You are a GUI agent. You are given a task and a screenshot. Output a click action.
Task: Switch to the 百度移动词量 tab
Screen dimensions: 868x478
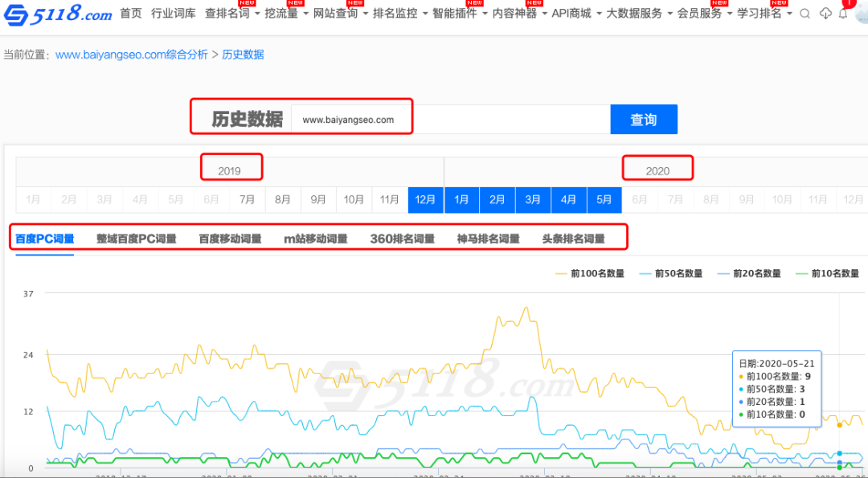231,239
